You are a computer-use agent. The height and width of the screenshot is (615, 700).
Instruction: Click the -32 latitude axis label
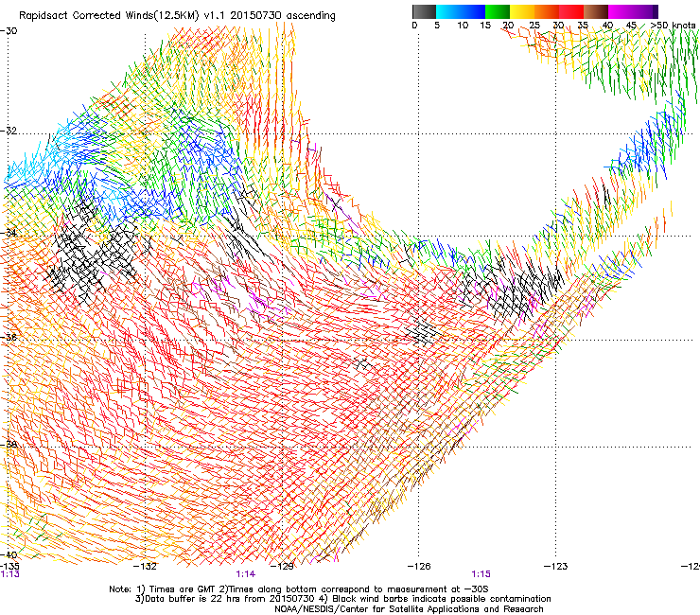[x=9, y=131]
